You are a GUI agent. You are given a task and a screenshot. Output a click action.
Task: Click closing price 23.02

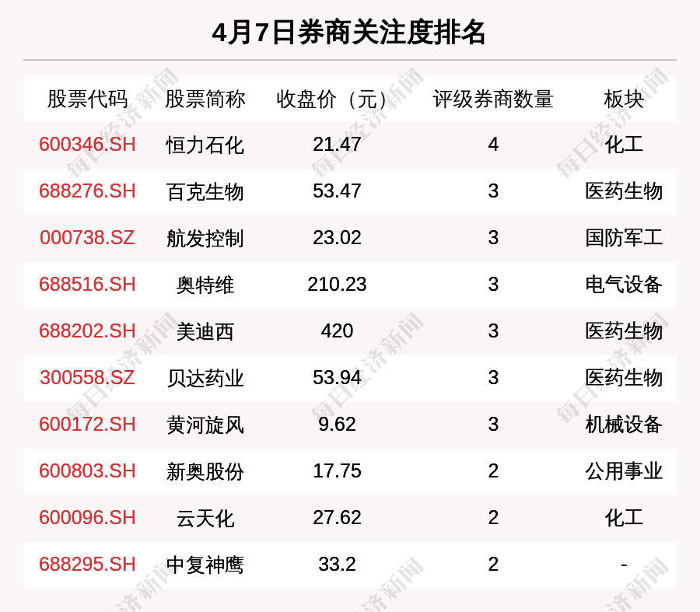[x=337, y=237]
